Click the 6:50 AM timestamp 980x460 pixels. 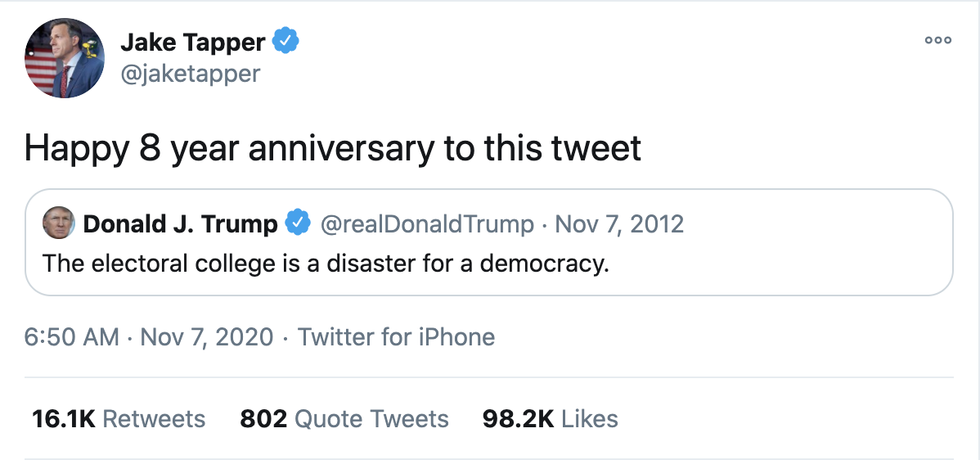pos(71,336)
